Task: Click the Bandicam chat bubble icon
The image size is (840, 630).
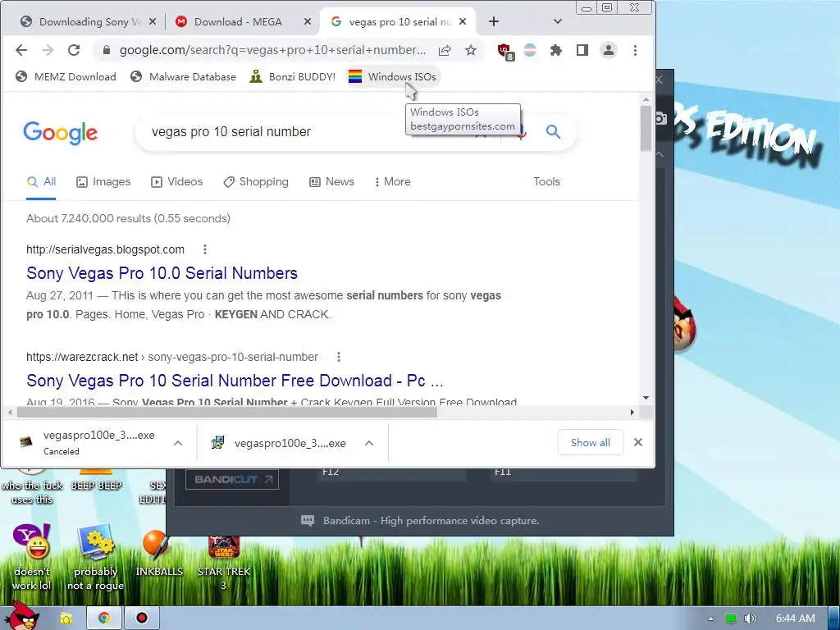Action: [308, 521]
